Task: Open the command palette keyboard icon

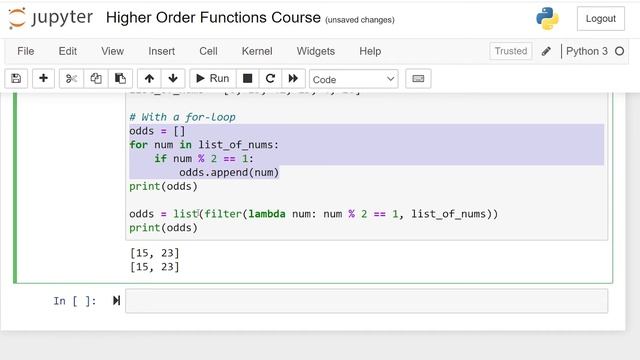Action: [x=418, y=78]
